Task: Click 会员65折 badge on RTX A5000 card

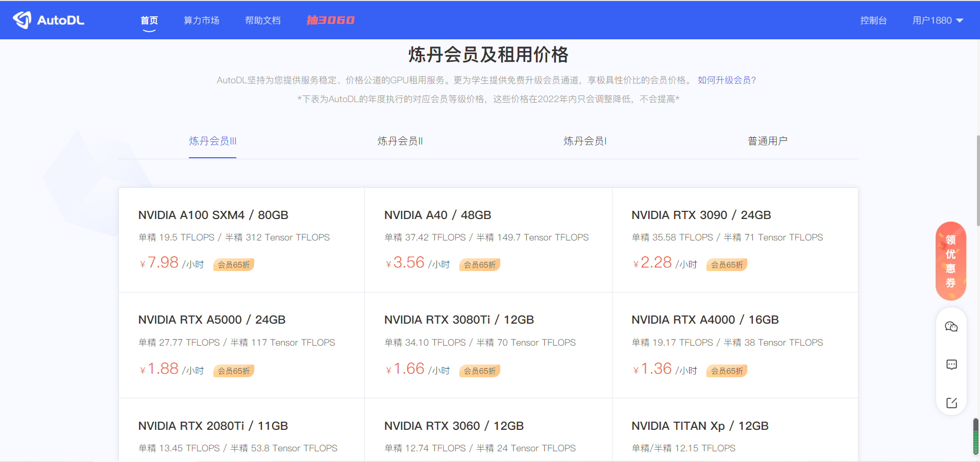Action: (x=234, y=371)
